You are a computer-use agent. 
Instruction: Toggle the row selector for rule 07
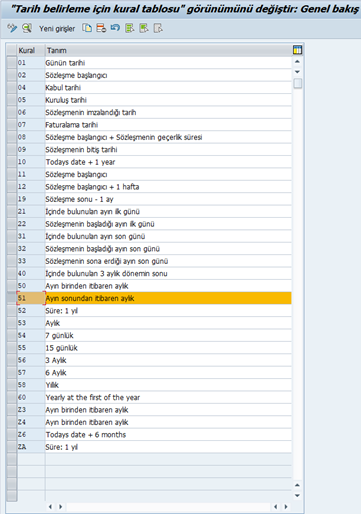12,125
